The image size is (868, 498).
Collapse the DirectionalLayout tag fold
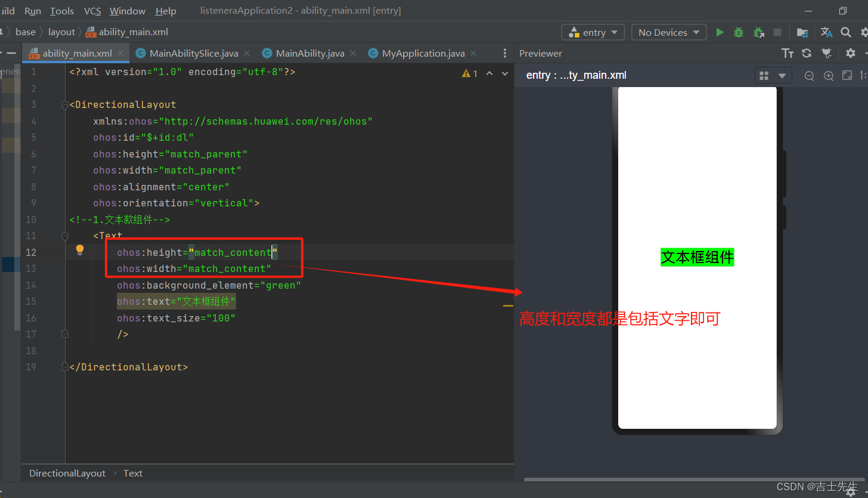pos(65,105)
